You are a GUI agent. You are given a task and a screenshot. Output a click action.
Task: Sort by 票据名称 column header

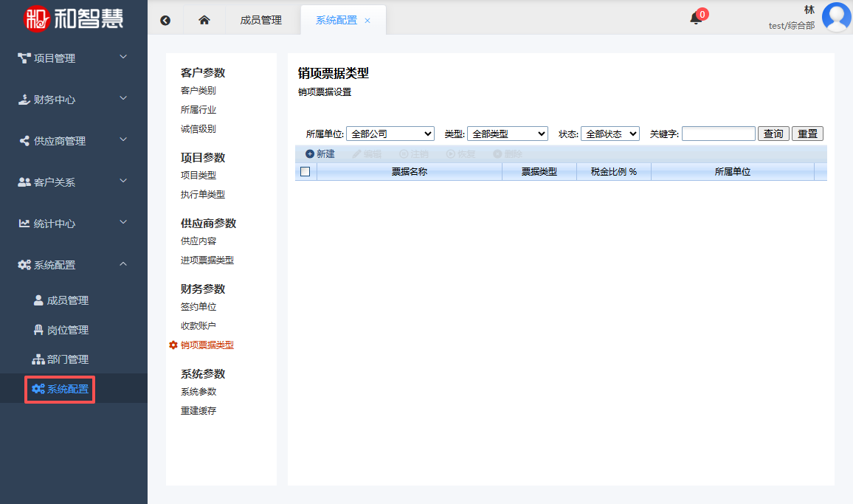pos(409,171)
